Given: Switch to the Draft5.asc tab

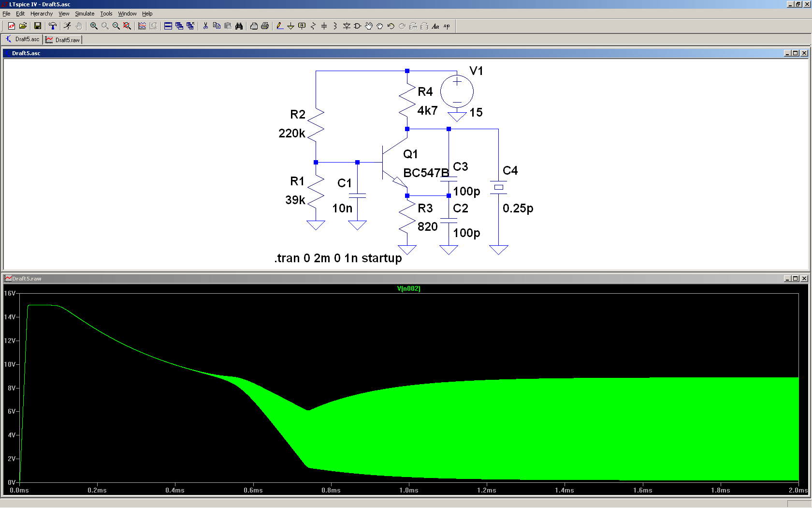Looking at the screenshot, I should tap(23, 39).
